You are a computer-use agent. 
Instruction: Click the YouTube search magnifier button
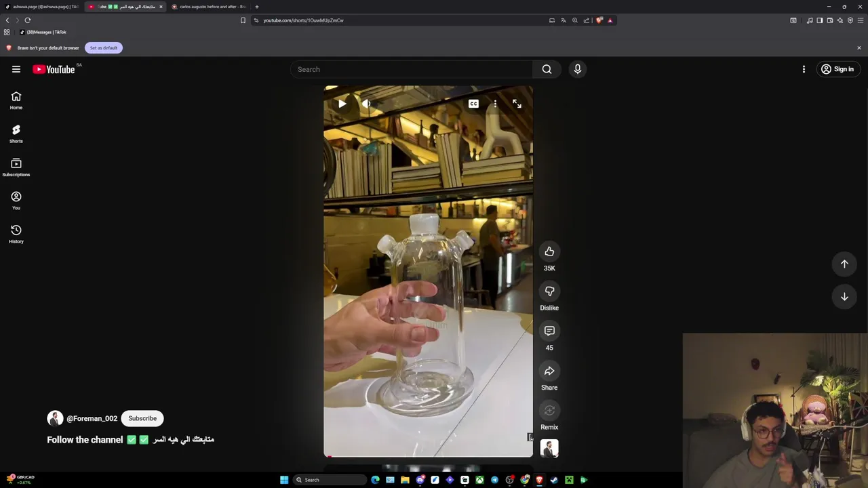[547, 69]
